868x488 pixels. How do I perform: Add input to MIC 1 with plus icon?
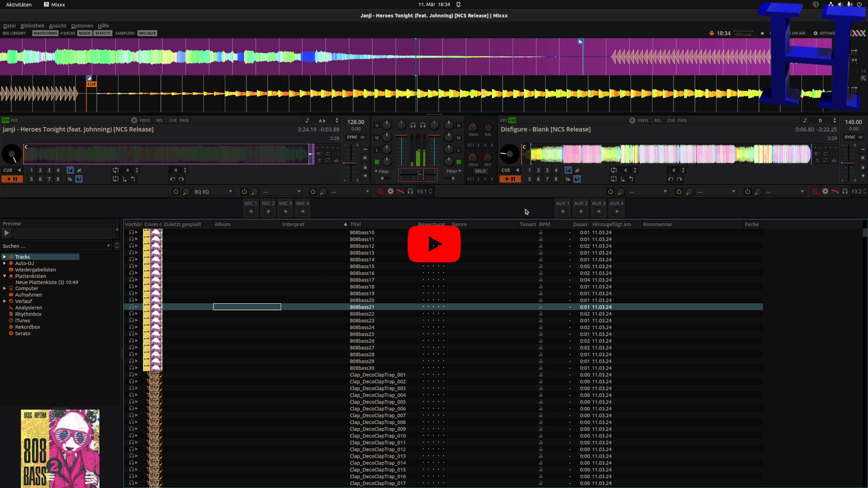coord(251,211)
